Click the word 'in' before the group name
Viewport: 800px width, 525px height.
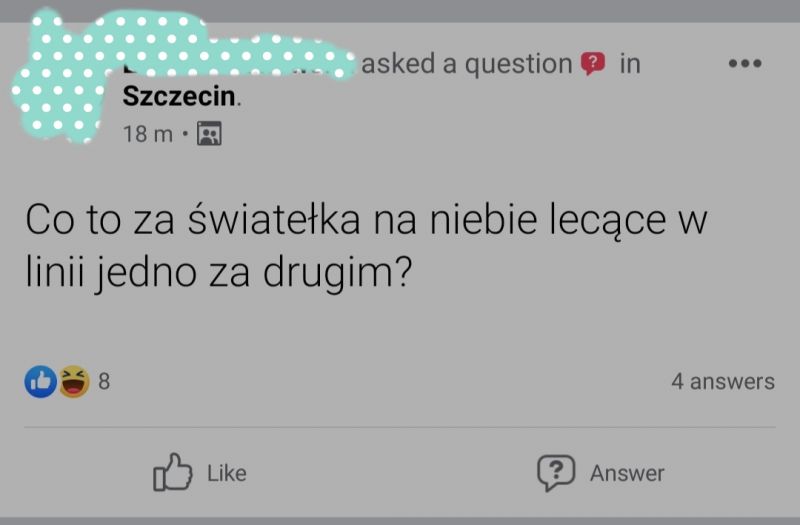coord(630,64)
